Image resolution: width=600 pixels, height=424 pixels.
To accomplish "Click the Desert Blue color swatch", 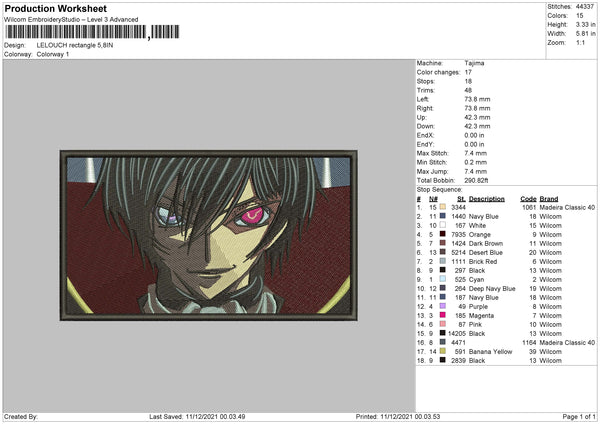I will [x=443, y=252].
